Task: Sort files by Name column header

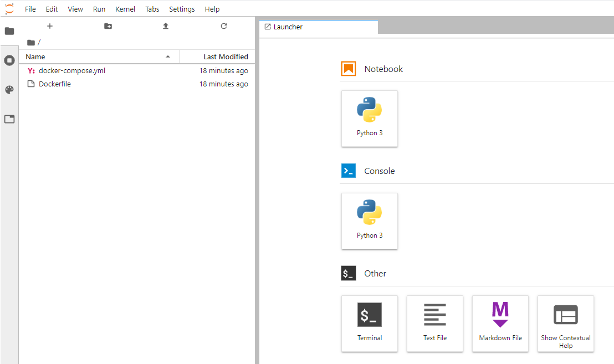Action: 99,57
